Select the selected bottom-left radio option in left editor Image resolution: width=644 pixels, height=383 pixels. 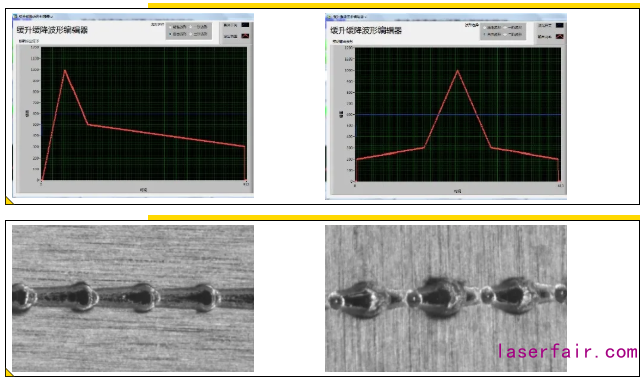click(170, 34)
